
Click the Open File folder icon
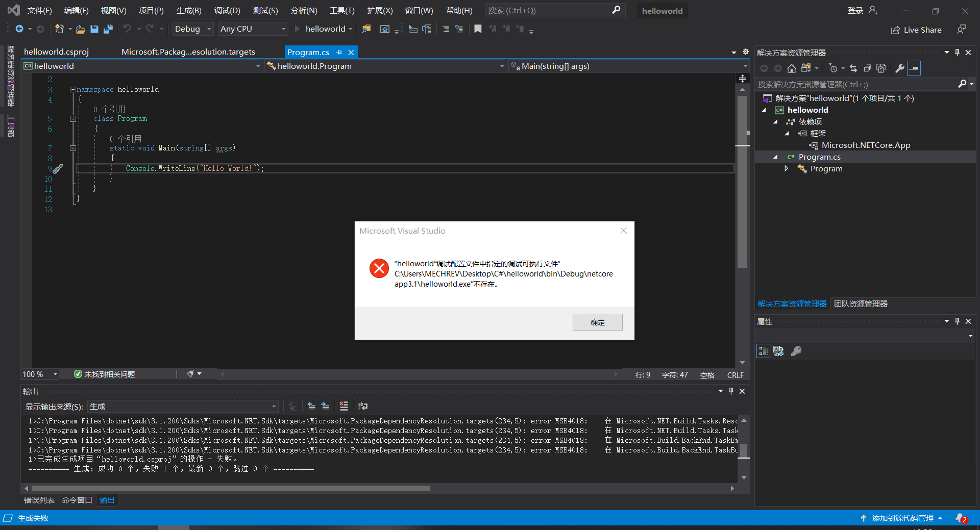coord(80,29)
